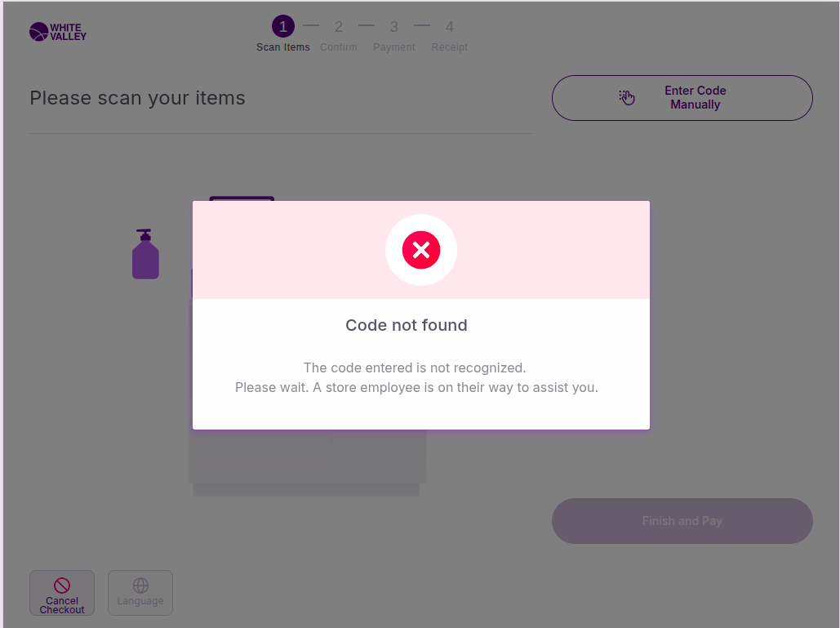Image resolution: width=840 pixels, height=628 pixels.
Task: Click the pink header band of the error dialog
Action: tap(539, 250)
